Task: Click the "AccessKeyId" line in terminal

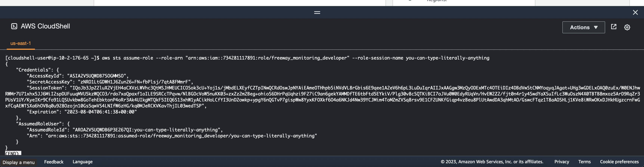Action: click(x=78, y=76)
